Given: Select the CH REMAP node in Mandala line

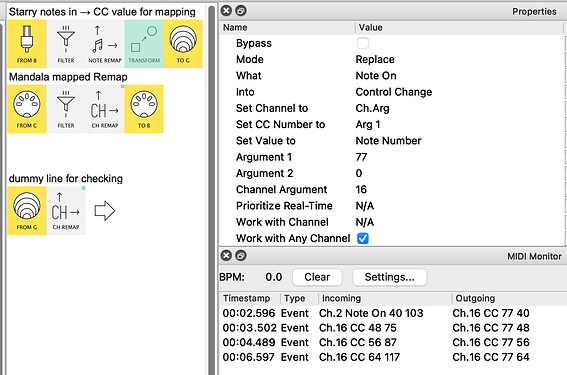Looking at the screenshot, I should pyautogui.click(x=105, y=109).
